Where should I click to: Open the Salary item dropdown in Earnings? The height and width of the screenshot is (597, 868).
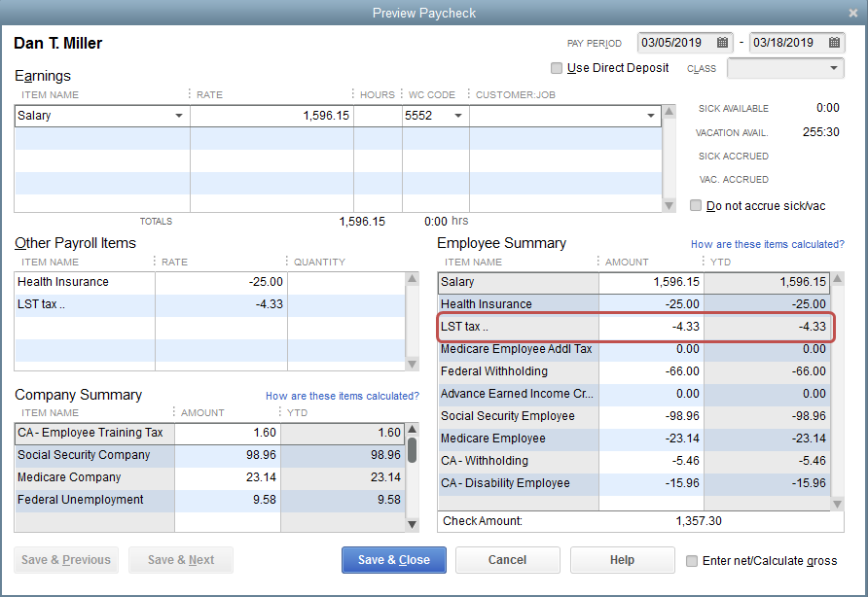click(x=179, y=115)
